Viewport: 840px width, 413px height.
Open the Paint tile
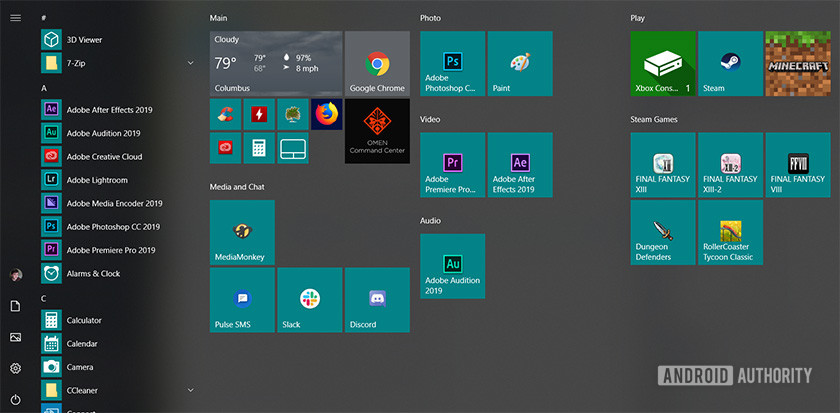tap(520, 63)
